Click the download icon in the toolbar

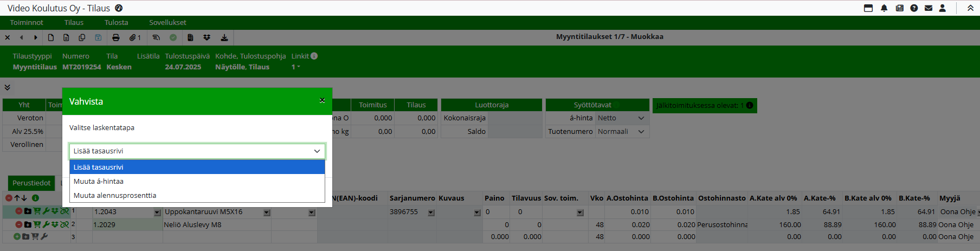(x=224, y=37)
